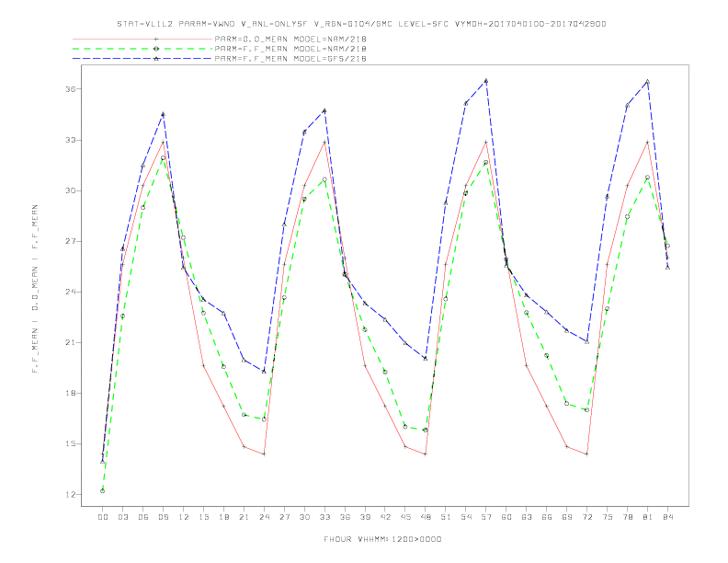Click x-axis forecast hour label 33
This screenshot has width=728, height=563.
[324, 517]
